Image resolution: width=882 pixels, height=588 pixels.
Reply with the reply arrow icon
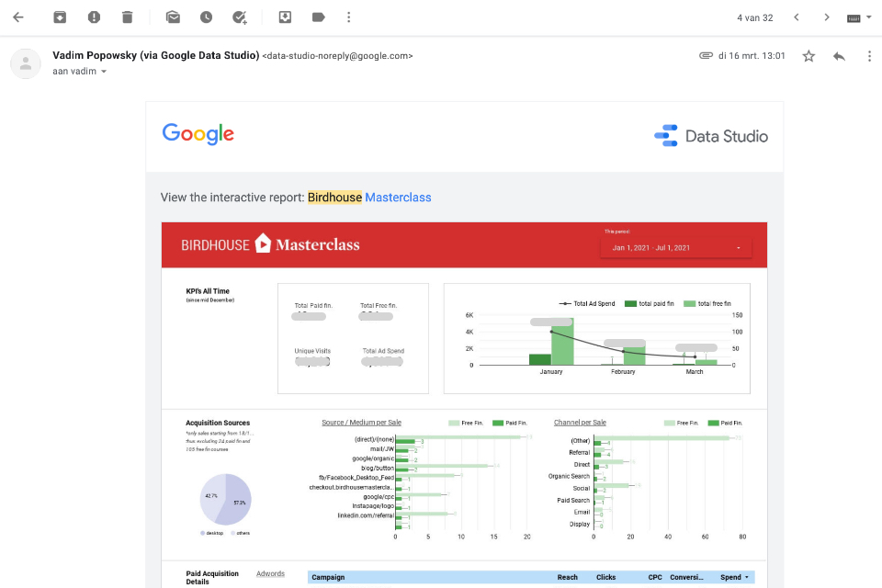coord(839,56)
